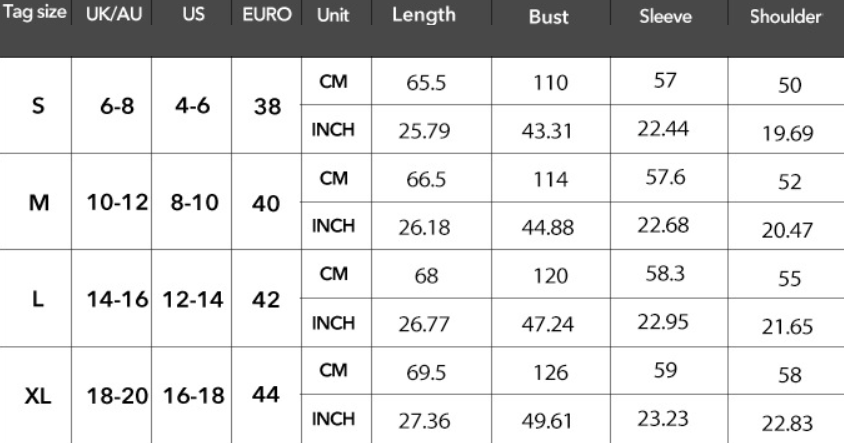Select the UK/AU column header

[x=113, y=16]
